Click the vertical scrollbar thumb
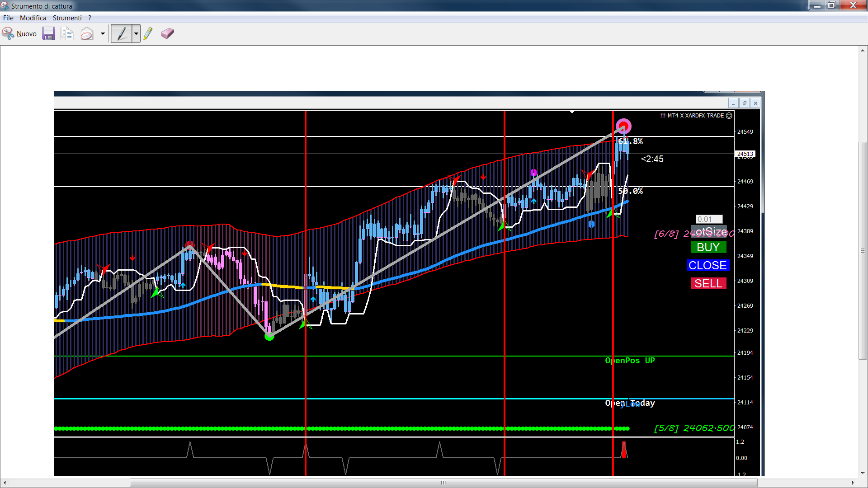 (x=863, y=251)
